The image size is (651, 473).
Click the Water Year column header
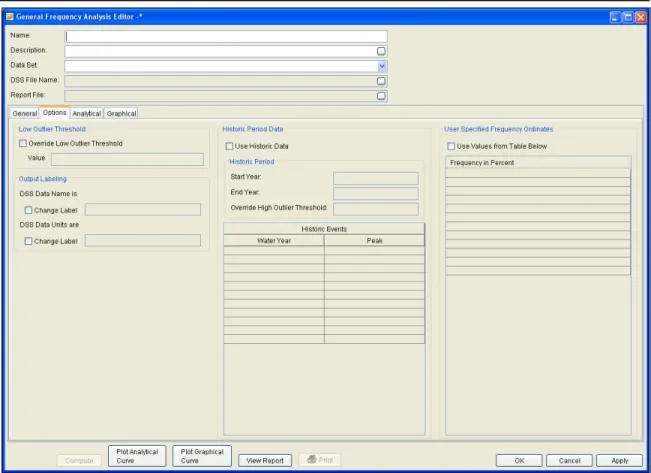pyautogui.click(x=274, y=240)
